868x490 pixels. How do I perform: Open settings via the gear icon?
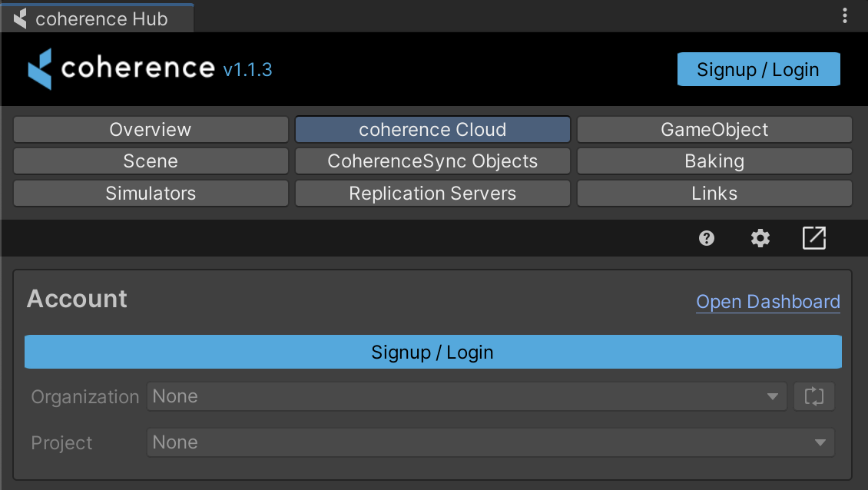pyautogui.click(x=760, y=238)
